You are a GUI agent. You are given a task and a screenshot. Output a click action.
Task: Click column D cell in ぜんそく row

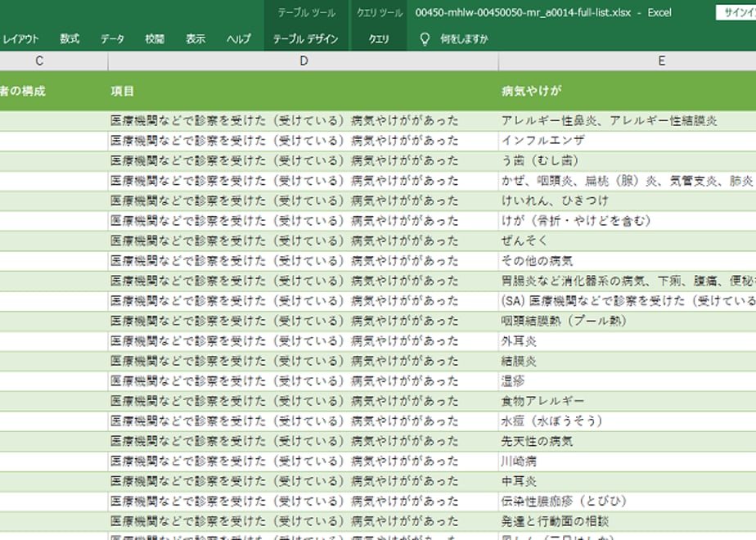[304, 241]
